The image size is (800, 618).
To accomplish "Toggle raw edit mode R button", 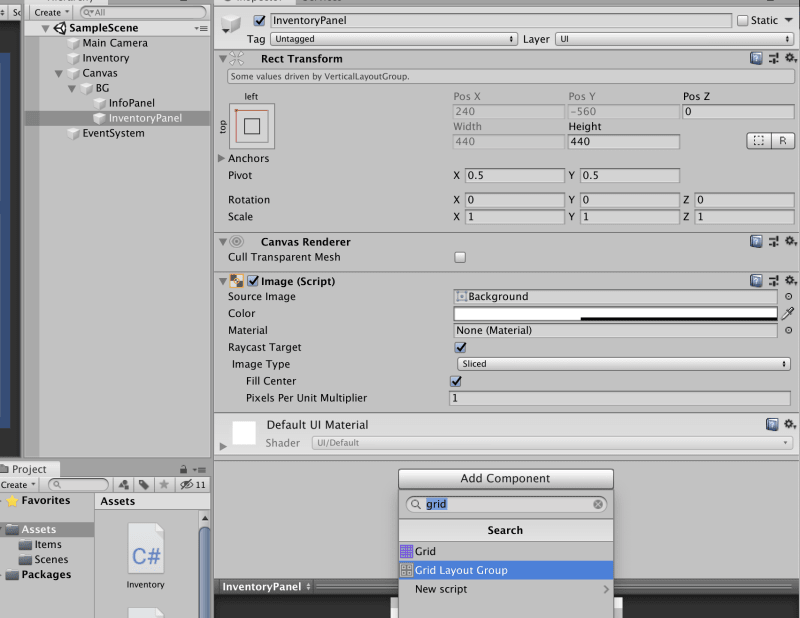I will 783,141.
